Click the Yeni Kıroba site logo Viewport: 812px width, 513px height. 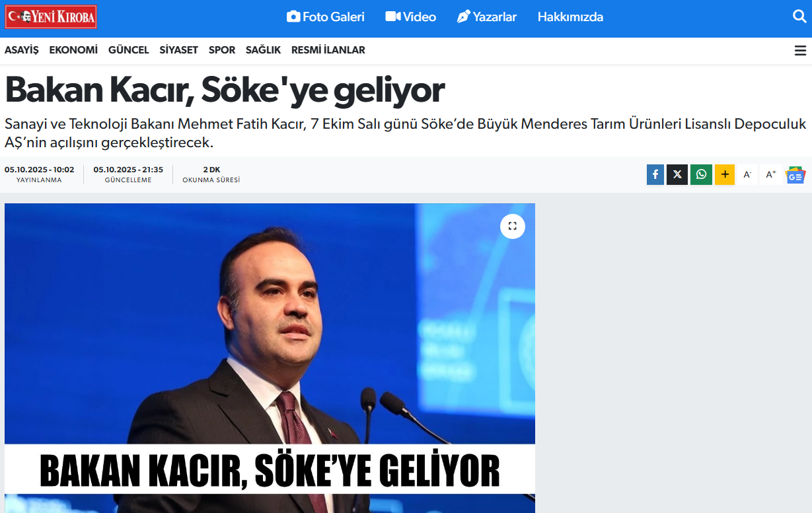pos(52,17)
